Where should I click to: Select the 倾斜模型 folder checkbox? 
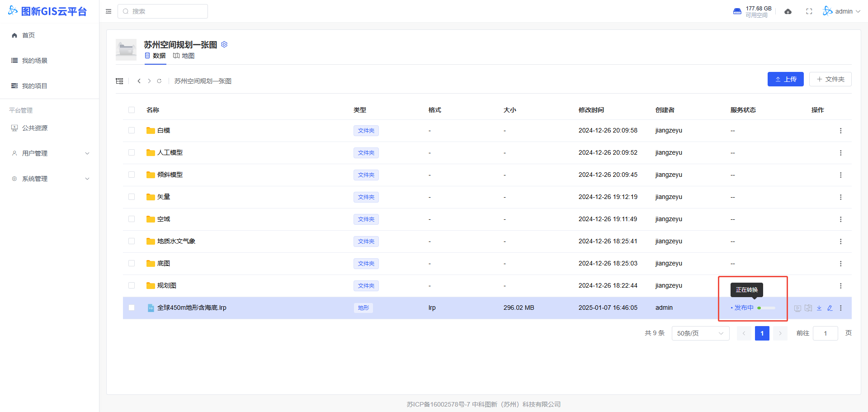click(132, 175)
